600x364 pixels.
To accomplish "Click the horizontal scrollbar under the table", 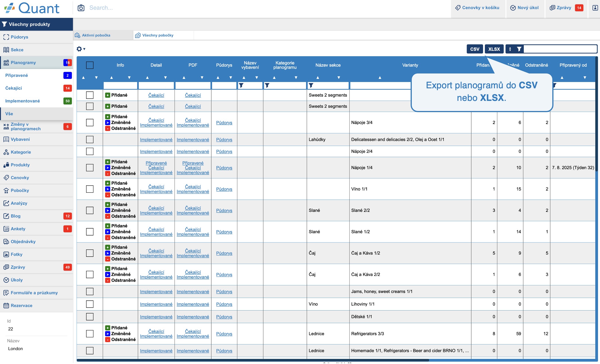I will tap(253, 360).
